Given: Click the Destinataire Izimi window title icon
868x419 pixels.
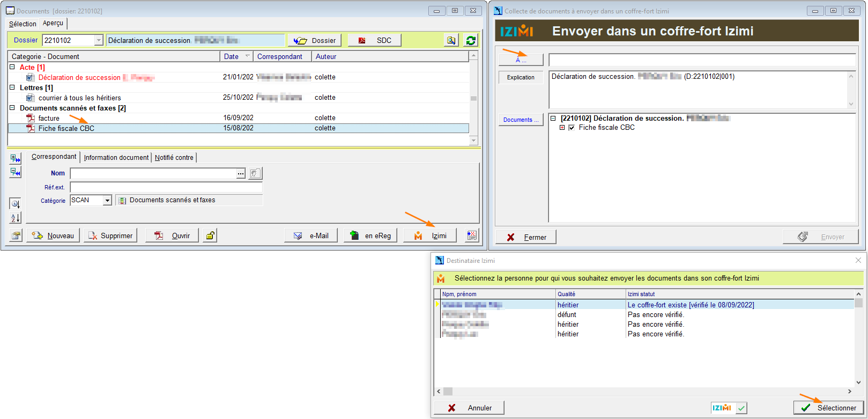Looking at the screenshot, I should coord(440,260).
